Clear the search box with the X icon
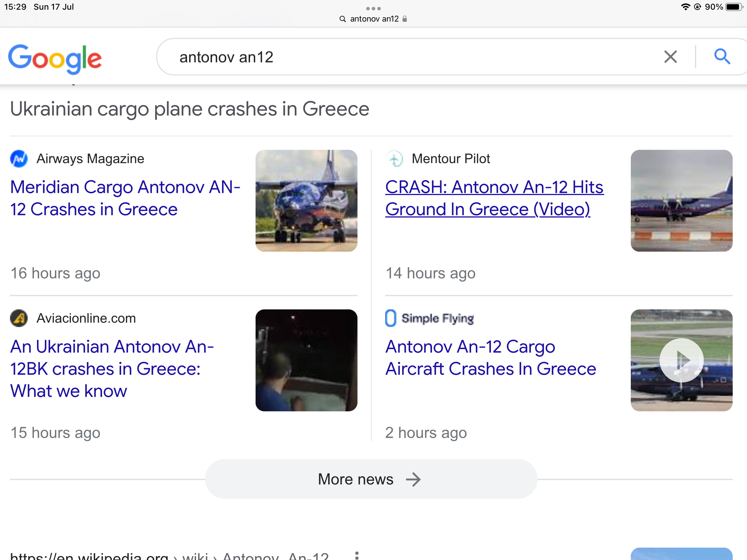This screenshot has width=747, height=560. [671, 57]
